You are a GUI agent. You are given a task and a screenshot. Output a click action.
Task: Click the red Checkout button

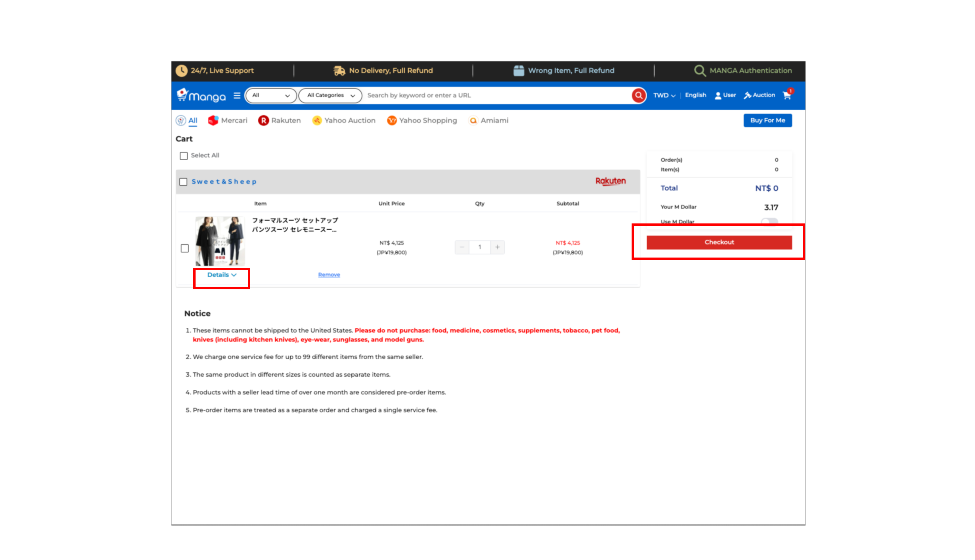[x=719, y=242]
